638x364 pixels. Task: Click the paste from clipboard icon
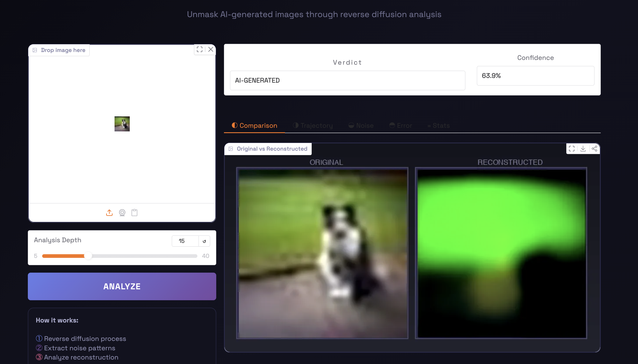[x=134, y=212]
